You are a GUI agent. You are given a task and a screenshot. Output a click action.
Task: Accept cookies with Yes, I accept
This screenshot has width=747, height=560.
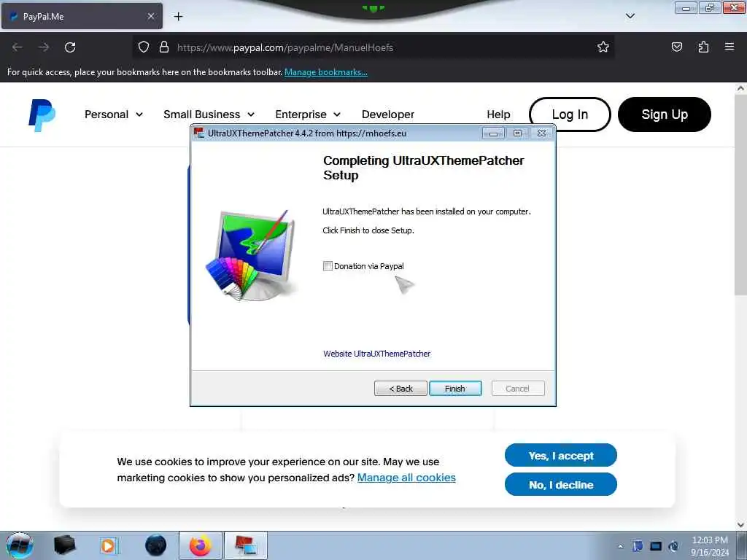click(561, 455)
